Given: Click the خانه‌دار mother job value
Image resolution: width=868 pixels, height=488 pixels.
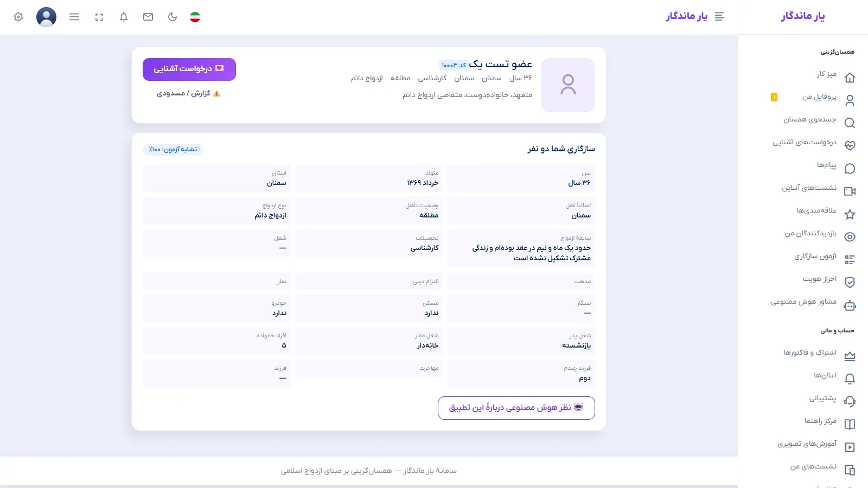Looking at the screenshot, I should coord(428,345).
